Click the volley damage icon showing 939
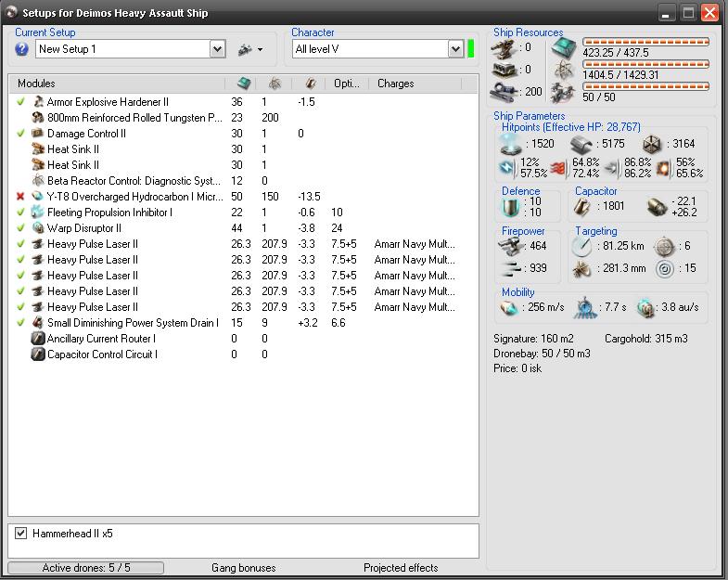The image size is (728, 580). click(x=511, y=268)
